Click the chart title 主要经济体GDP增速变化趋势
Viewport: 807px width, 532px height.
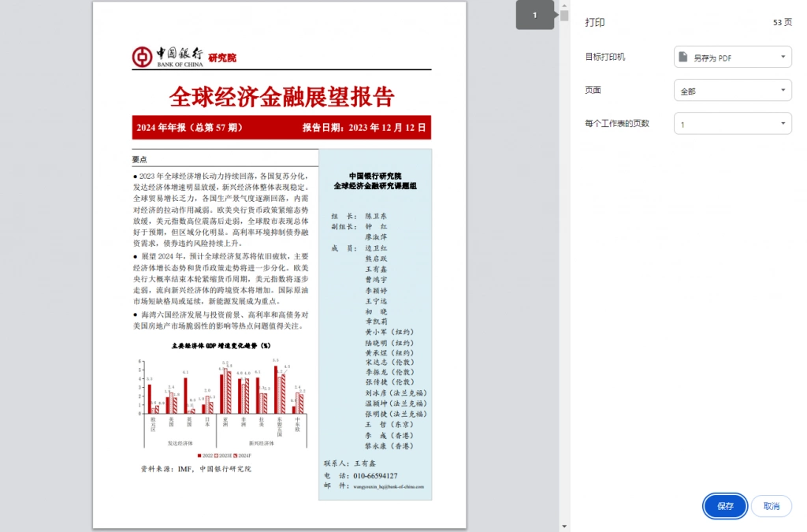(x=221, y=346)
